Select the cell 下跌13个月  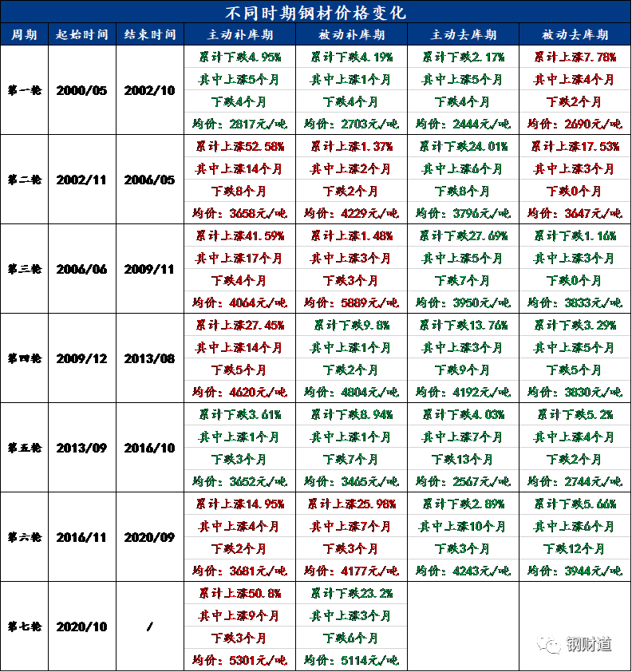point(463,460)
